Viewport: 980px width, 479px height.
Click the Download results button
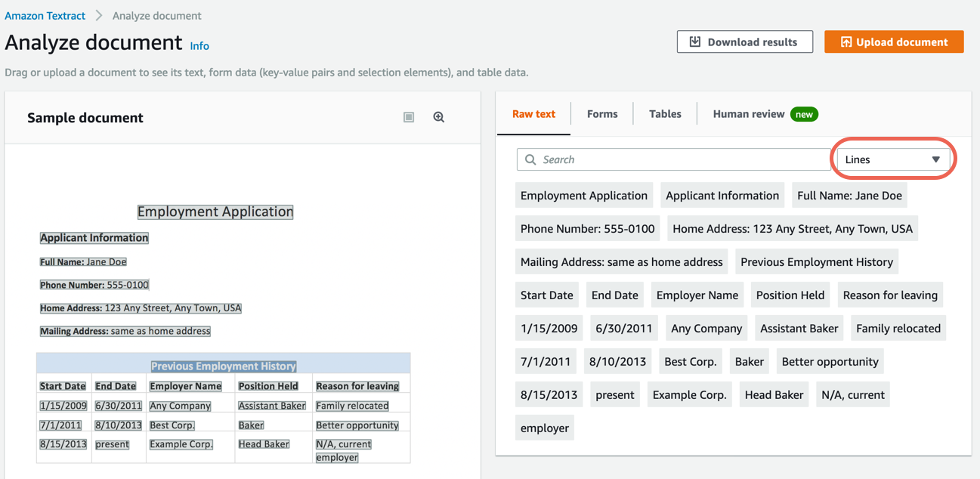tap(745, 42)
